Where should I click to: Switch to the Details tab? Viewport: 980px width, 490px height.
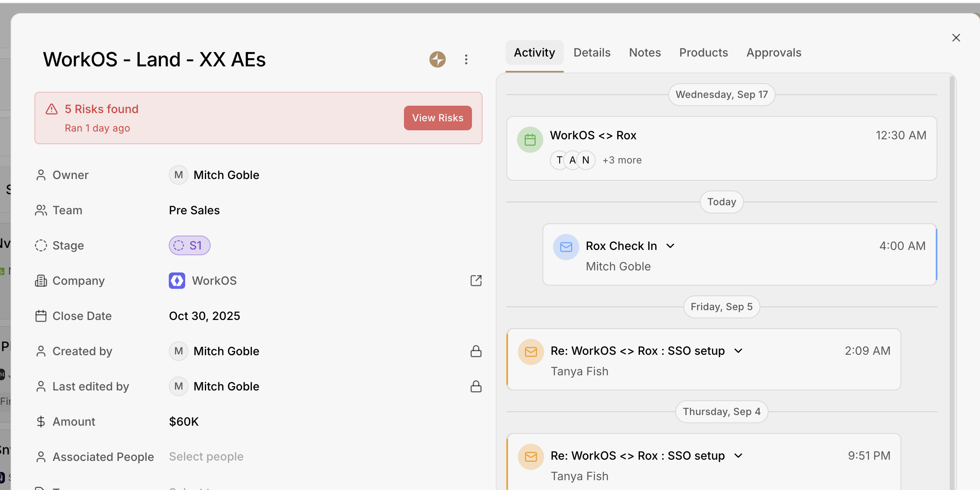[592, 52]
